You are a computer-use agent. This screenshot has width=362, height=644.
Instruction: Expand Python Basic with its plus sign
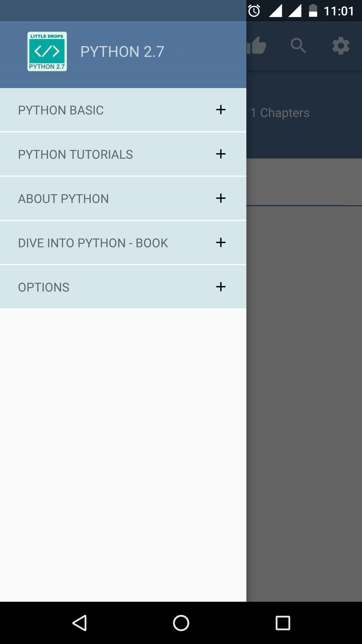click(221, 110)
